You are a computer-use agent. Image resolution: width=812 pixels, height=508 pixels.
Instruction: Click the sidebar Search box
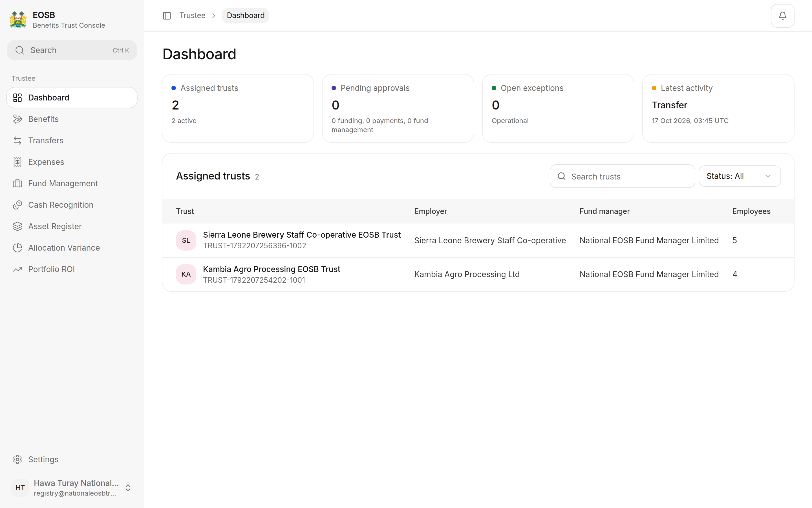72,51
